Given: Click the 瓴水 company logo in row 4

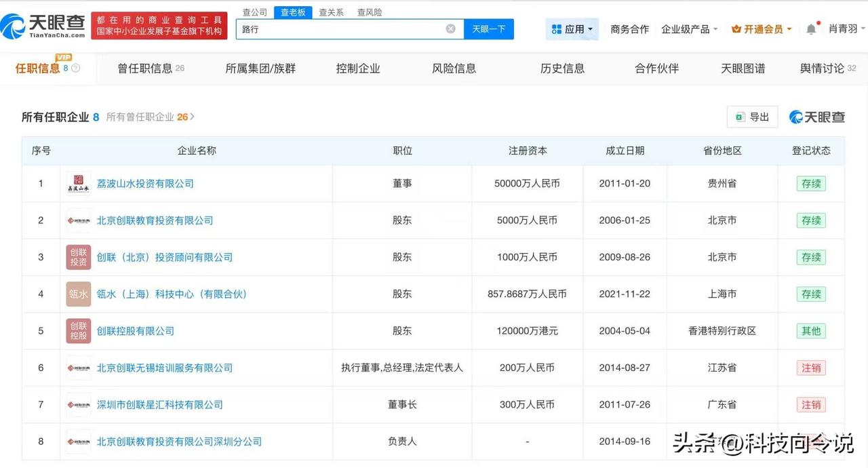Looking at the screenshot, I should pos(78,294).
